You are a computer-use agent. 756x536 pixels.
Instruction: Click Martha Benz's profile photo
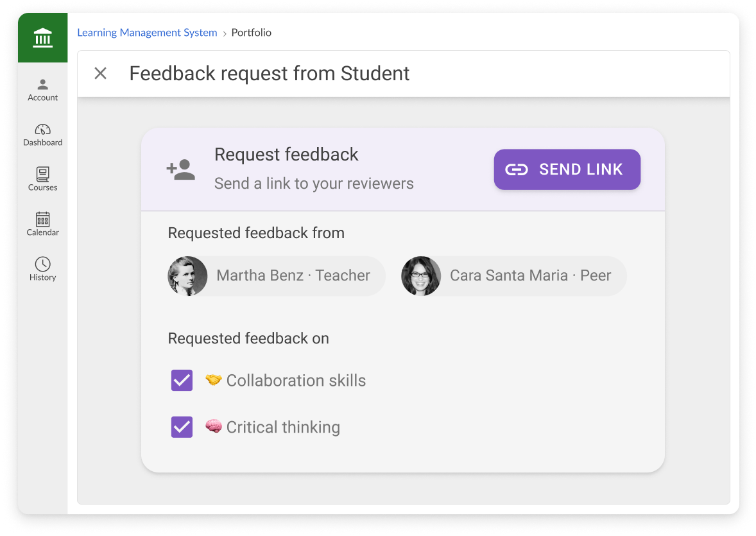187,276
